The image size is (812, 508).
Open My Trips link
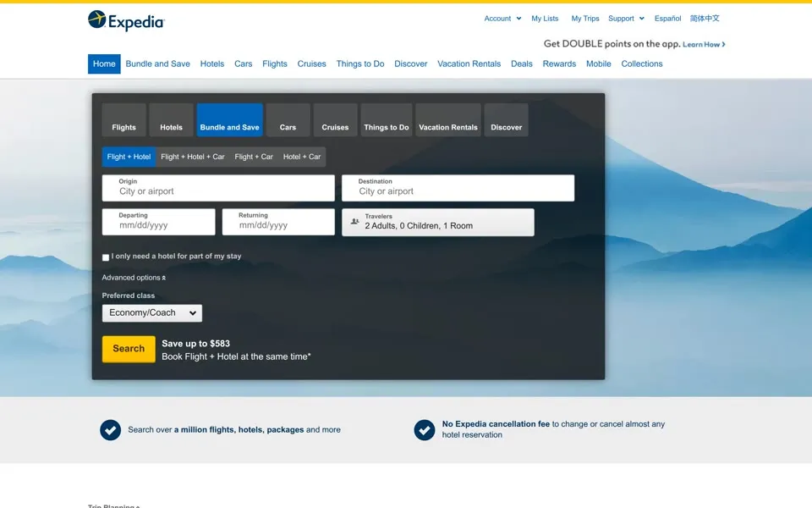585,18
